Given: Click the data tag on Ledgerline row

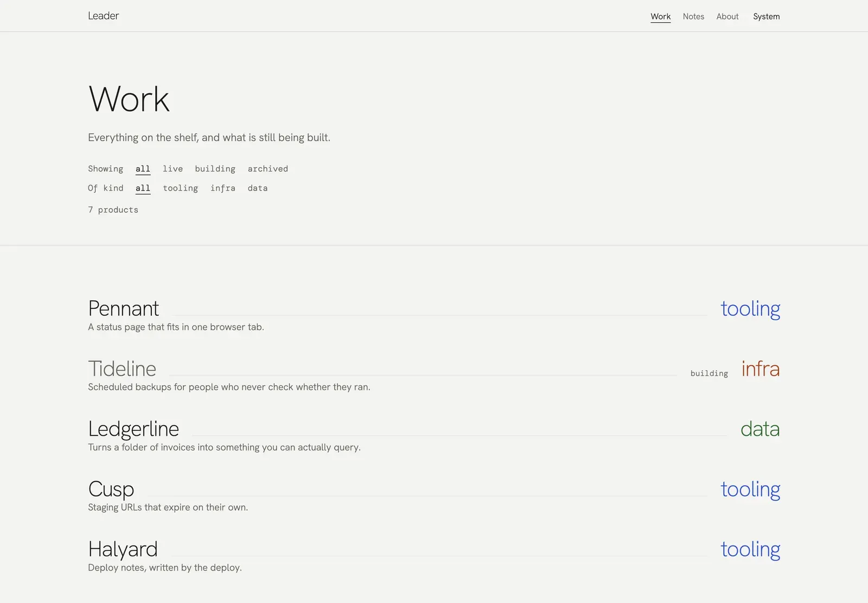Looking at the screenshot, I should [760, 429].
